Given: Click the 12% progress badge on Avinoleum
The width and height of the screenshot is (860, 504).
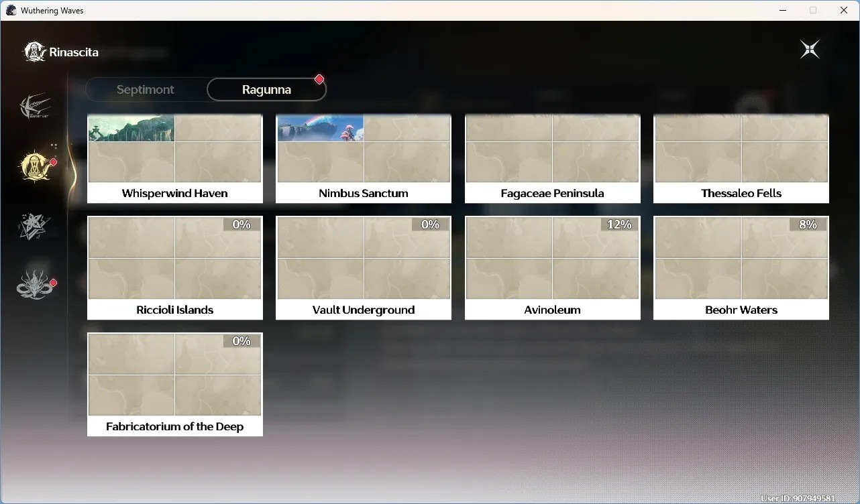Looking at the screenshot, I should tap(619, 225).
